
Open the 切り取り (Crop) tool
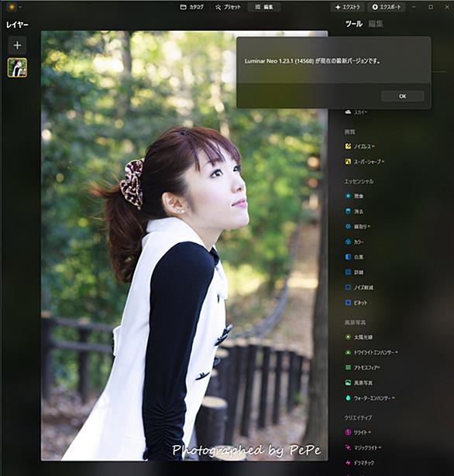tap(357, 227)
